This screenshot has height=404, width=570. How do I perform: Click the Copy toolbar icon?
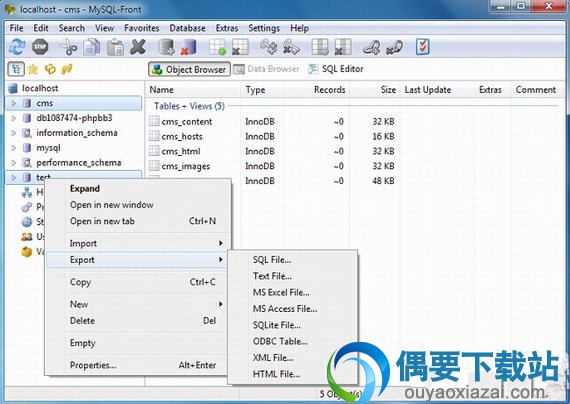click(x=92, y=47)
